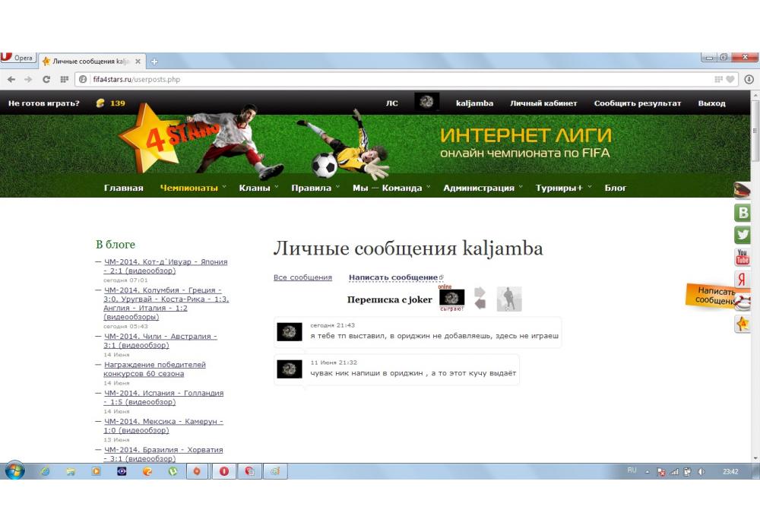Image resolution: width=760 pixels, height=532 pixels.
Task: Open the Главная menu item
Action: pos(123,188)
